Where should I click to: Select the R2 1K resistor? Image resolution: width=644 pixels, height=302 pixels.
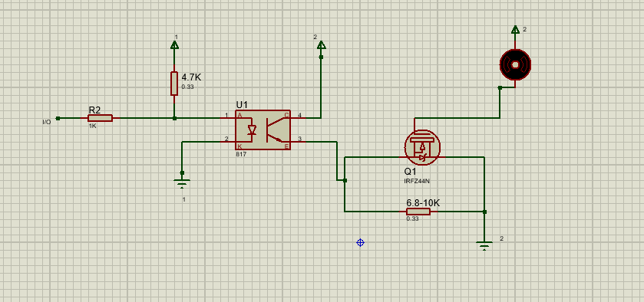pos(100,118)
